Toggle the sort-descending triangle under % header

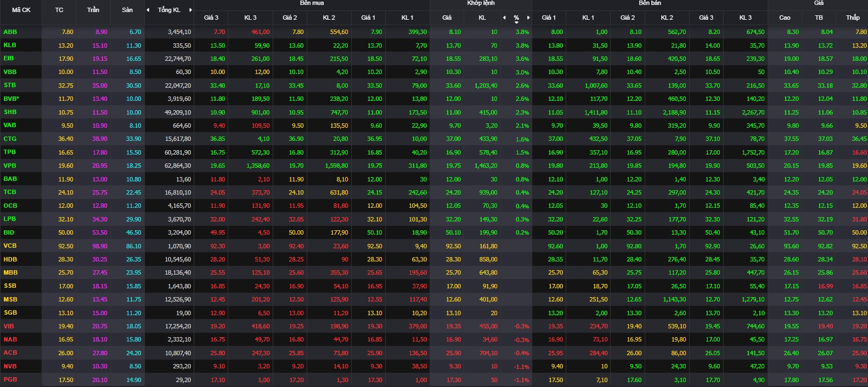click(516, 22)
